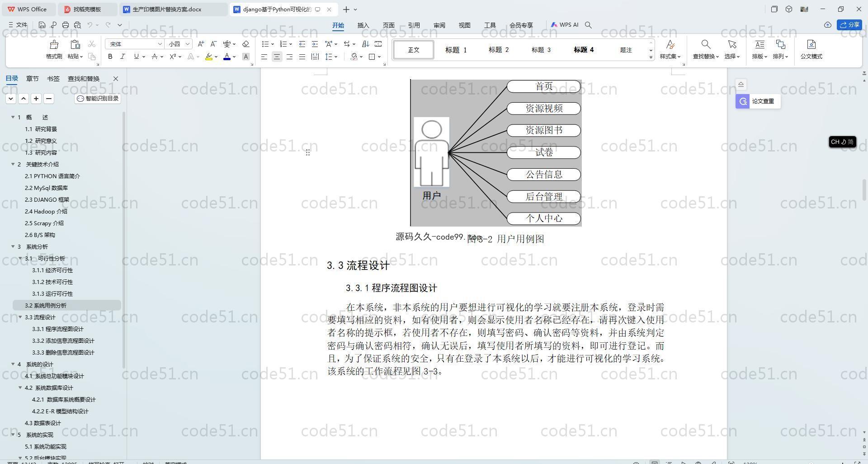Open the Review (审阅) ribbon tab
Viewport: 868px width, 464px height.
[439, 25]
